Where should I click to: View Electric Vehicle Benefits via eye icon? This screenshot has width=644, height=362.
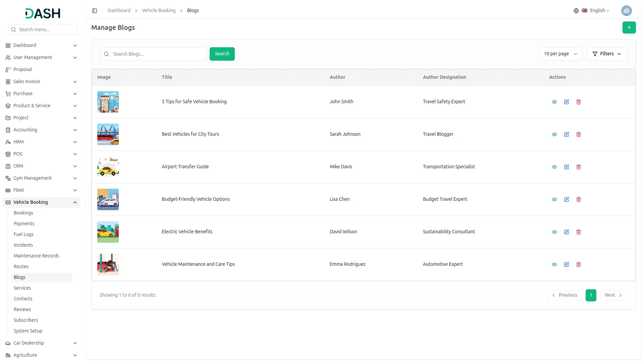(554, 232)
